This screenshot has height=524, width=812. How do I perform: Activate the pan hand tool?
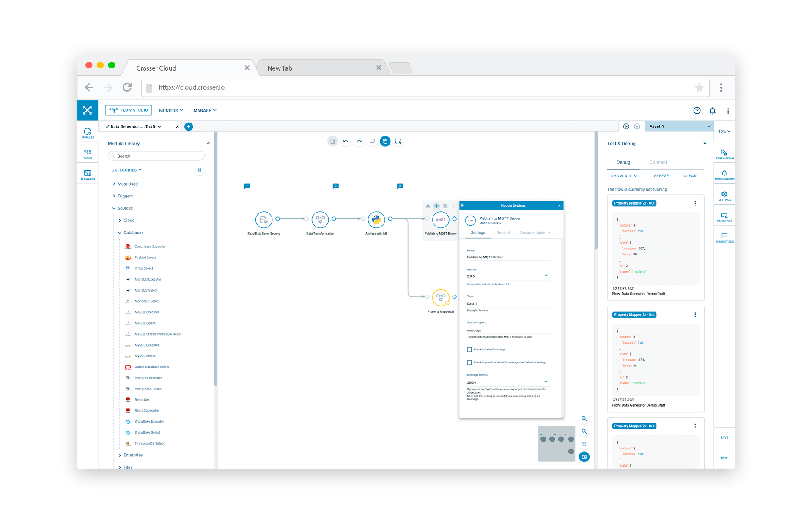tap(385, 141)
